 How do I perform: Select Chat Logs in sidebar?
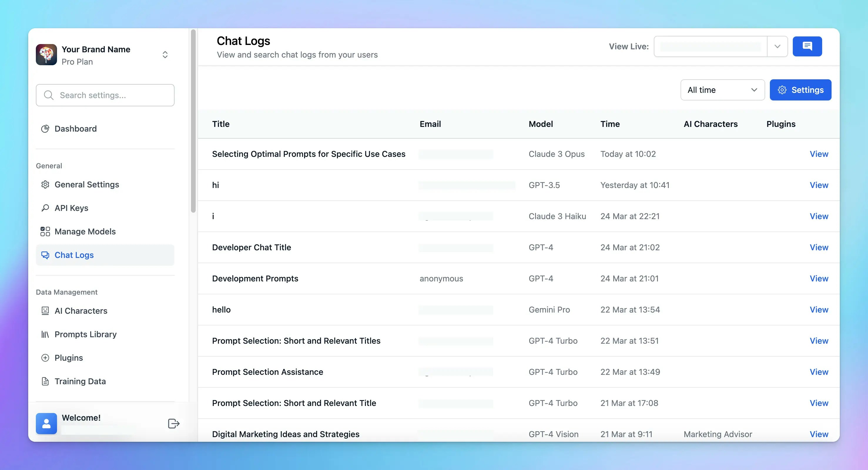coord(105,255)
